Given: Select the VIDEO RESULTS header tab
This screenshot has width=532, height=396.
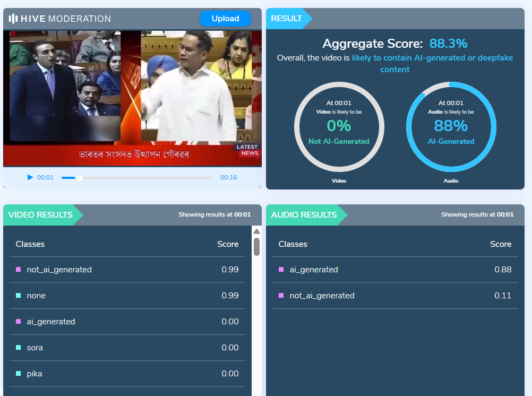Looking at the screenshot, I should (x=41, y=215).
